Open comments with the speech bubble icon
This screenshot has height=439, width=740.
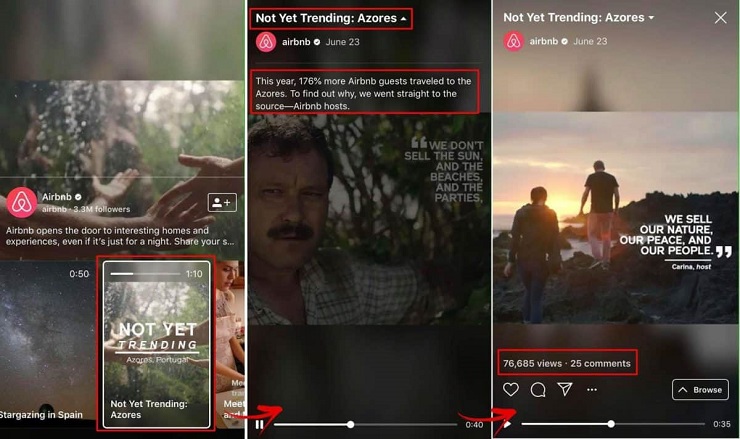point(538,389)
